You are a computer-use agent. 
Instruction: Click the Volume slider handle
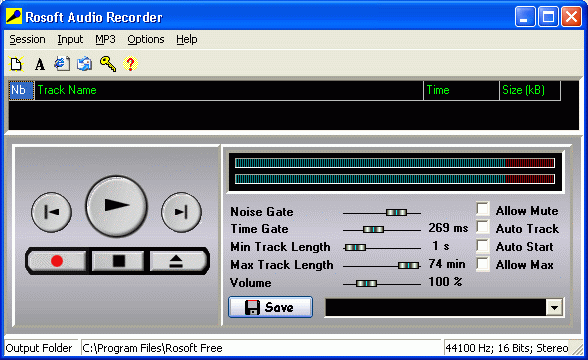pyautogui.click(x=366, y=284)
